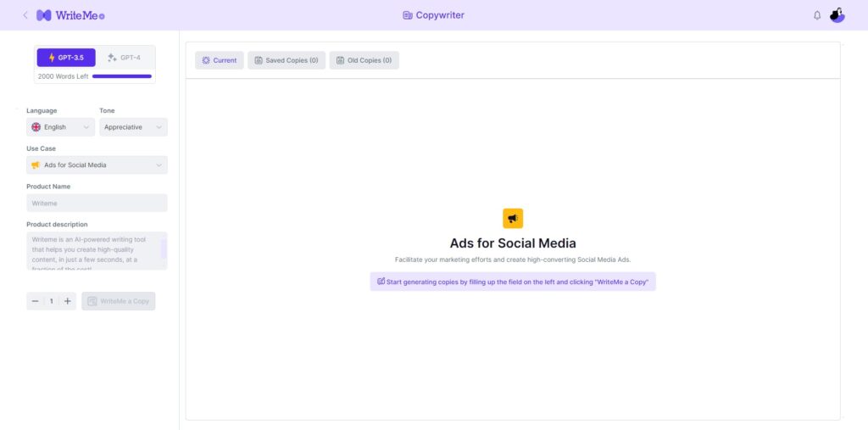
Task: Click the UK flag icon in Language
Action: (36, 127)
